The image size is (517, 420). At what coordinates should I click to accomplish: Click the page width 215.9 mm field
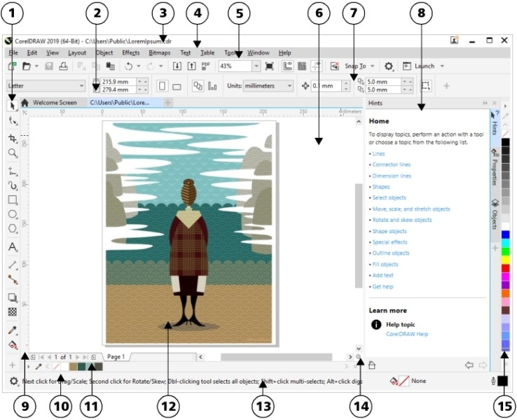coord(118,82)
